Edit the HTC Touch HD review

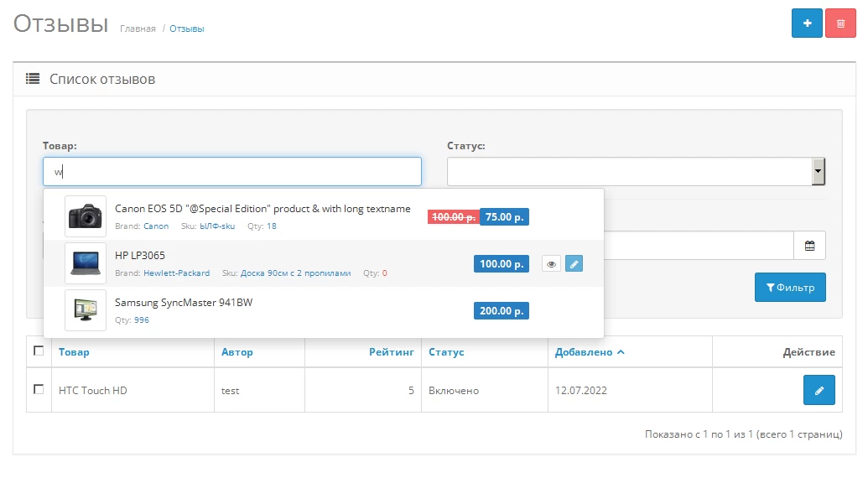click(819, 391)
